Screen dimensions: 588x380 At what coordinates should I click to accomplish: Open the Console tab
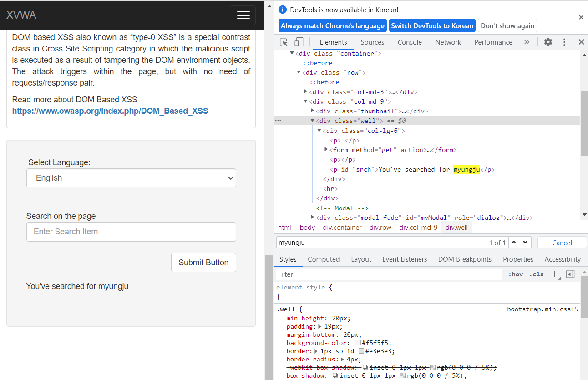410,42
